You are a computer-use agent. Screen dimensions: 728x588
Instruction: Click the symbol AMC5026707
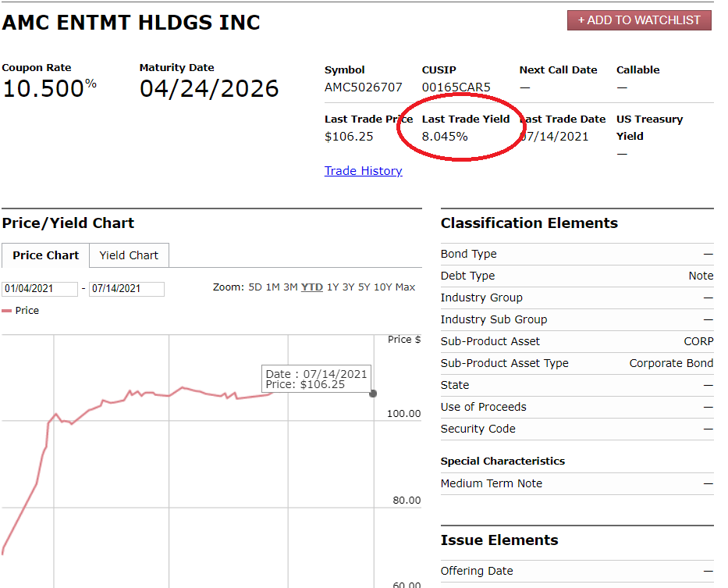click(x=363, y=87)
